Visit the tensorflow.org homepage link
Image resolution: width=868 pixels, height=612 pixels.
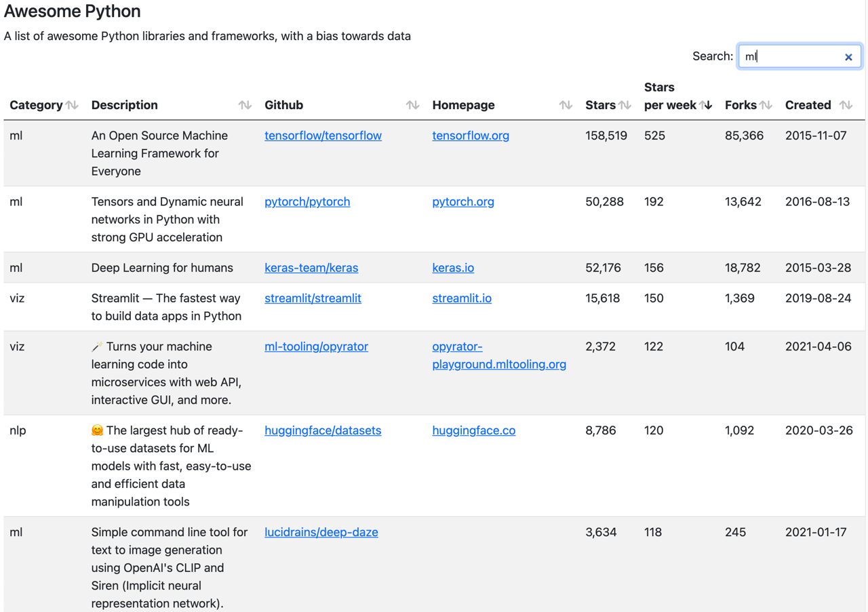(471, 136)
